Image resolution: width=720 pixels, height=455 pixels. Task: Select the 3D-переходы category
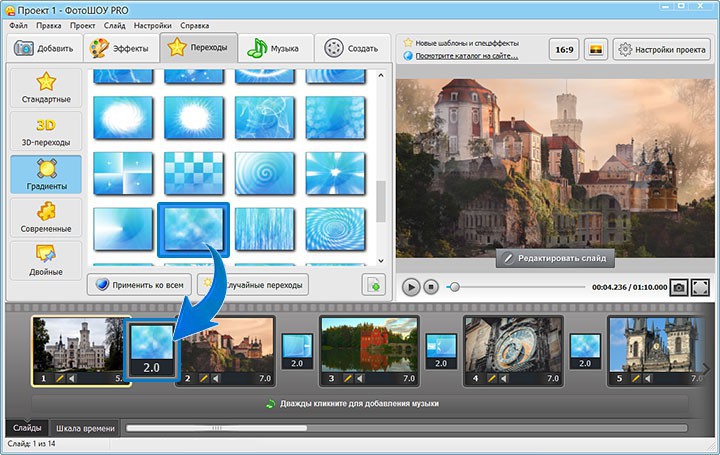click(x=46, y=130)
